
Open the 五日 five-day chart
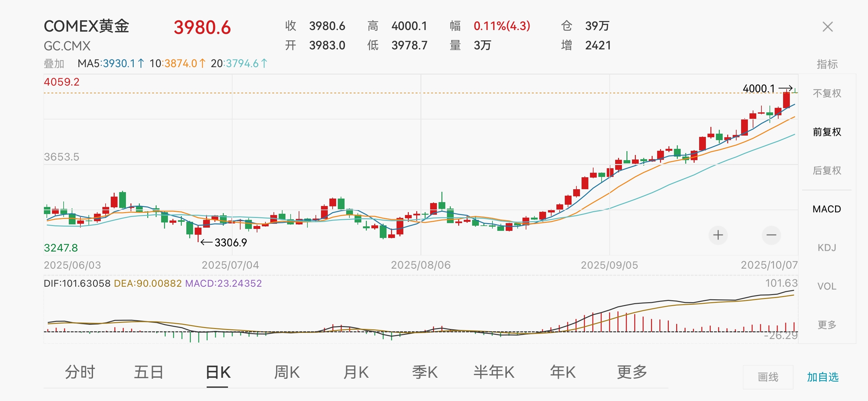coord(149,372)
